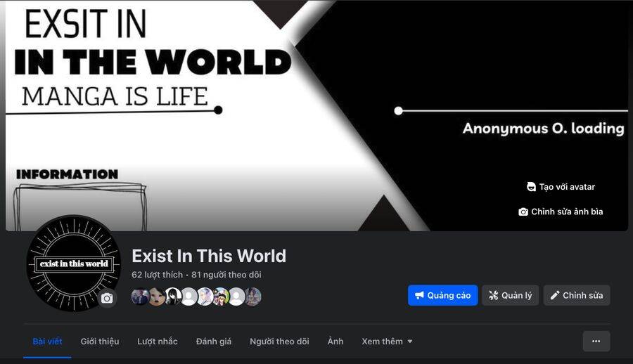The height and width of the screenshot is (364, 633).
Task: Click the 62 lượt thích link
Action: [157, 275]
